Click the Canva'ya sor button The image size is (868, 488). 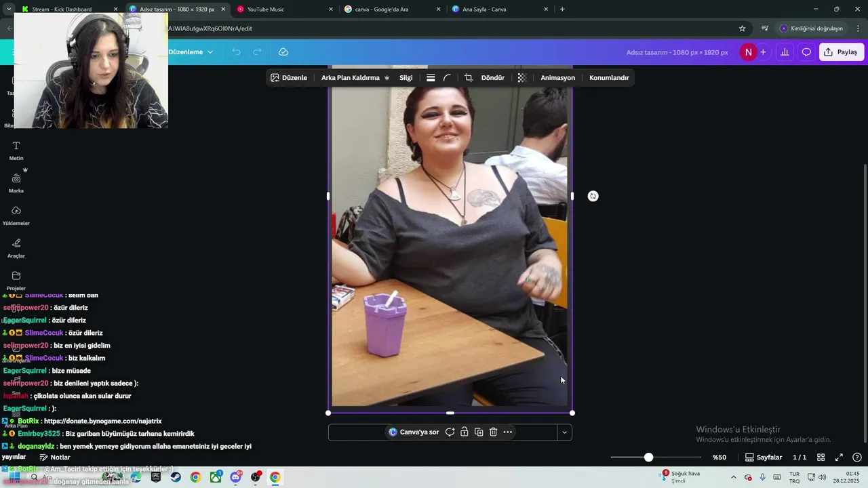[x=414, y=432]
